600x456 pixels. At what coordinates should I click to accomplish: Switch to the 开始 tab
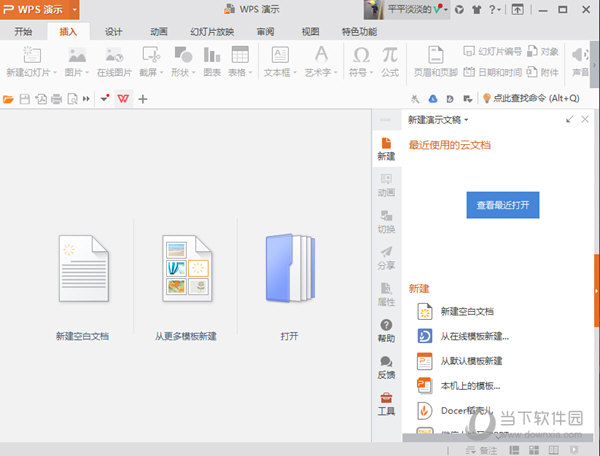point(23,32)
